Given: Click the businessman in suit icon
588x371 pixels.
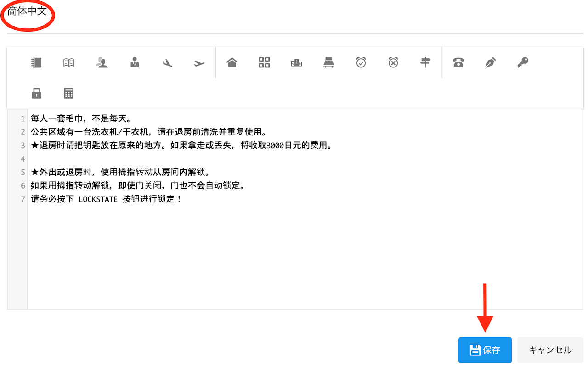Looking at the screenshot, I should [135, 62].
